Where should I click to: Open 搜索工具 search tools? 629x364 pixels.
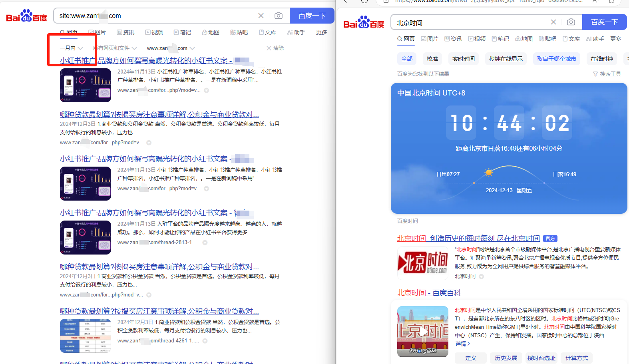tap(607, 74)
